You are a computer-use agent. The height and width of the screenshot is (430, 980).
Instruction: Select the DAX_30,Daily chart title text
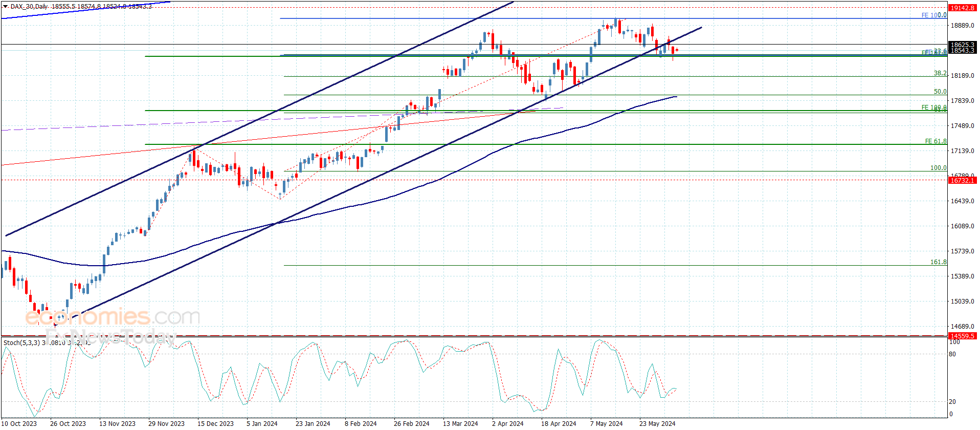[x=29, y=7]
